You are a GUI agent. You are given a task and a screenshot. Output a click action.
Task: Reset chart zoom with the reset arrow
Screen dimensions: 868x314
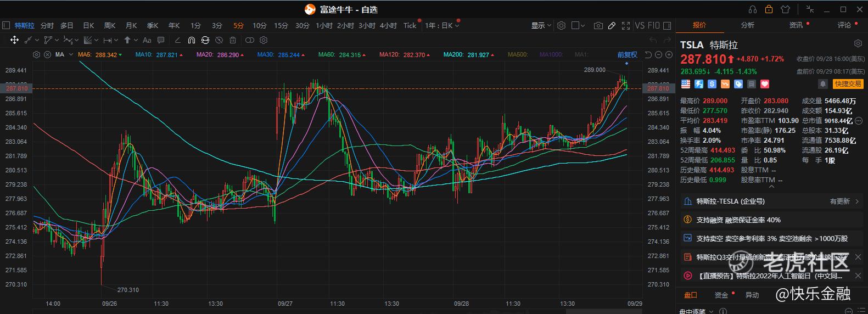click(648, 54)
